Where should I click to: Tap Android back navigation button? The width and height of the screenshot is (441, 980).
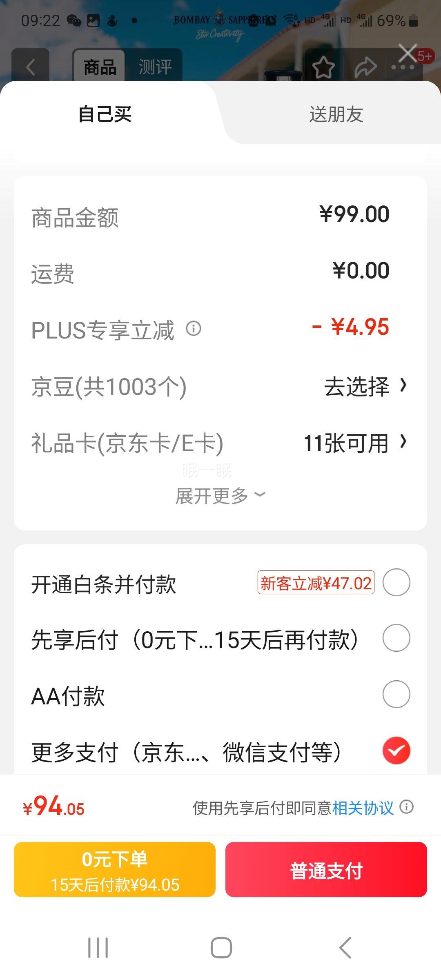pos(345,947)
